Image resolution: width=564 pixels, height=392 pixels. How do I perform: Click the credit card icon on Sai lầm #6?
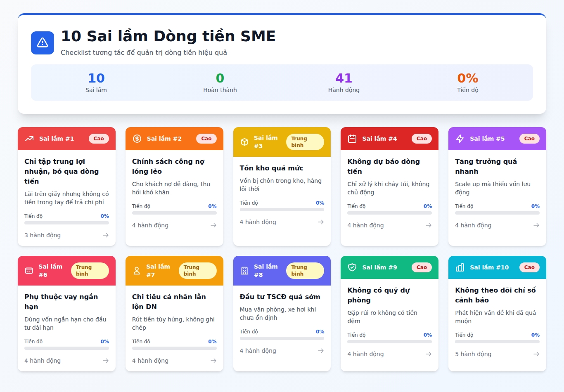tap(29, 271)
